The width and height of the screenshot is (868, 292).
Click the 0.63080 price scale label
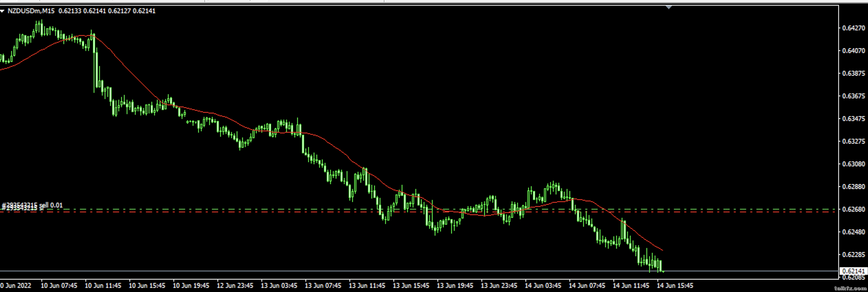click(853, 164)
